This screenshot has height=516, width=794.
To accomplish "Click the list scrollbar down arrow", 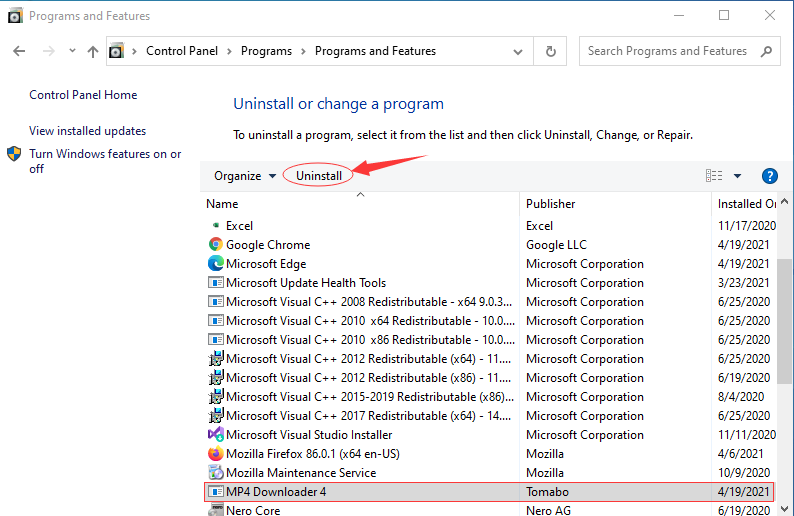I will click(x=785, y=508).
